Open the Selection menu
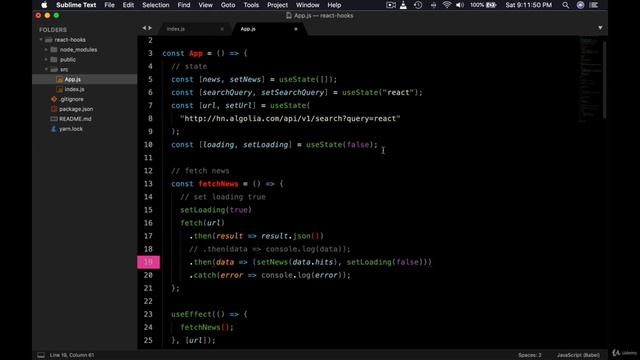Viewport: 640px width, 360px height. pos(156,5)
